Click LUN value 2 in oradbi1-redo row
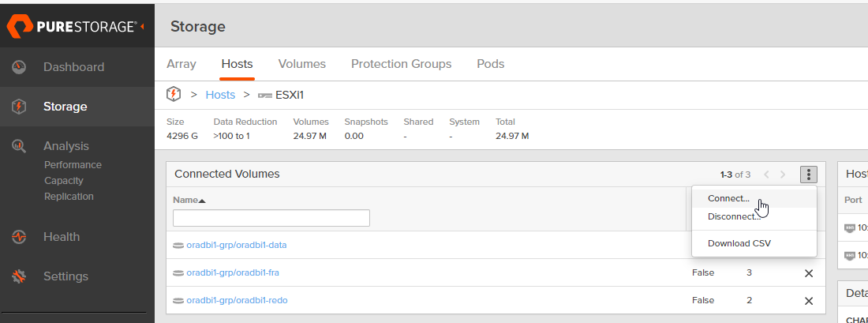The image size is (868, 323). (750, 300)
